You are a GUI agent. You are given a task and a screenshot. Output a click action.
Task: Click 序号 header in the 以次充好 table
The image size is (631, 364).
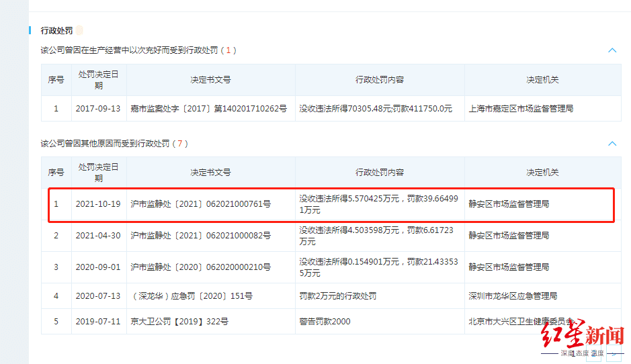click(x=56, y=80)
